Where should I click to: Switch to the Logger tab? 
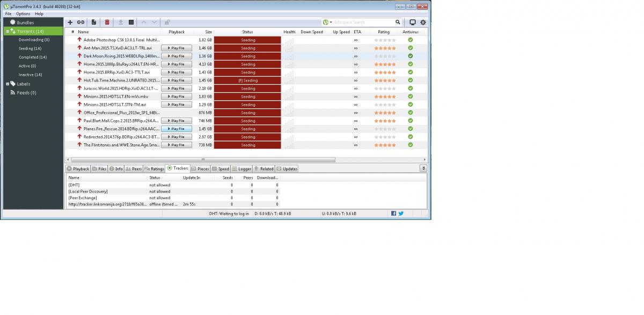[x=241, y=169]
